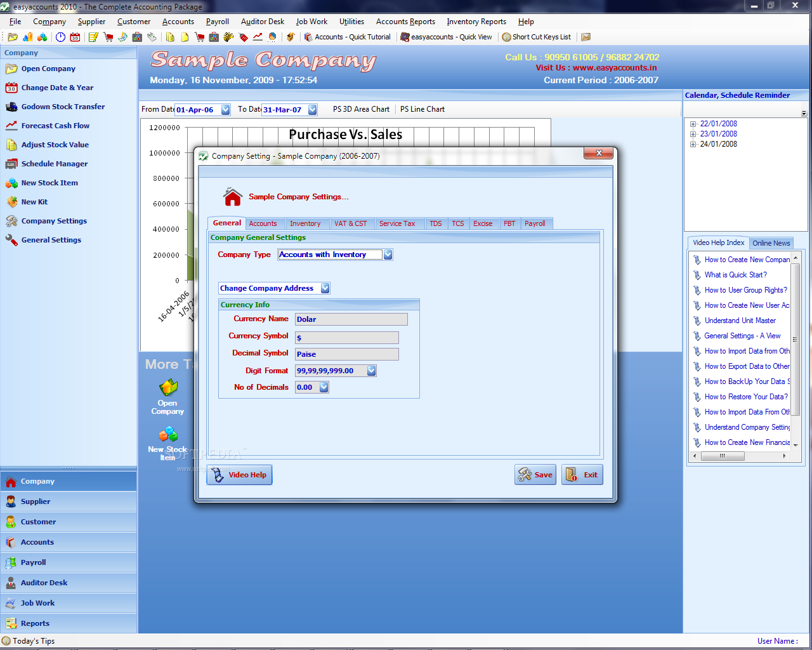Click the video help list horizontal scrollbar
Viewport: 812px width, 650px height.
(740, 456)
